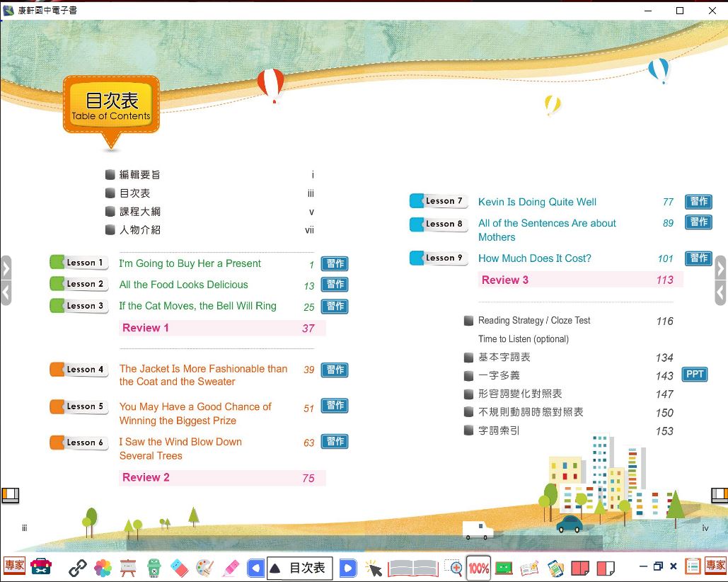The height and width of the screenshot is (582, 728).
Task: Open the paint palette and brush tool
Action: [204, 567]
